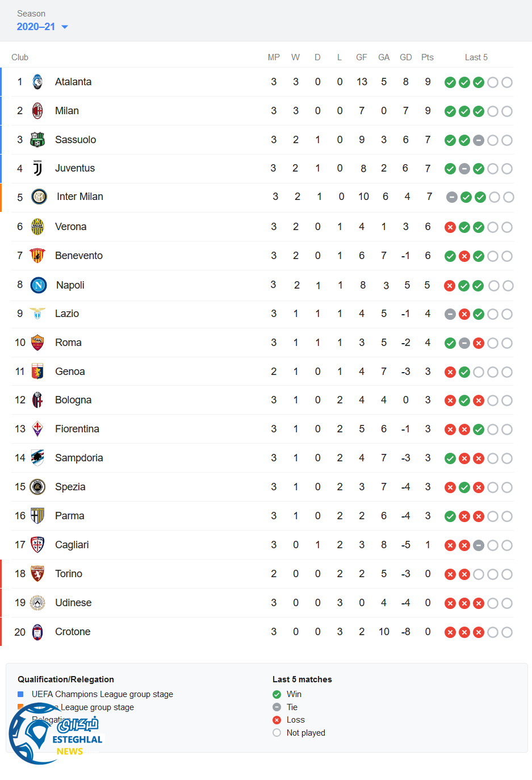
Task: Click Udinese's first red loss indicator
Action: (450, 603)
